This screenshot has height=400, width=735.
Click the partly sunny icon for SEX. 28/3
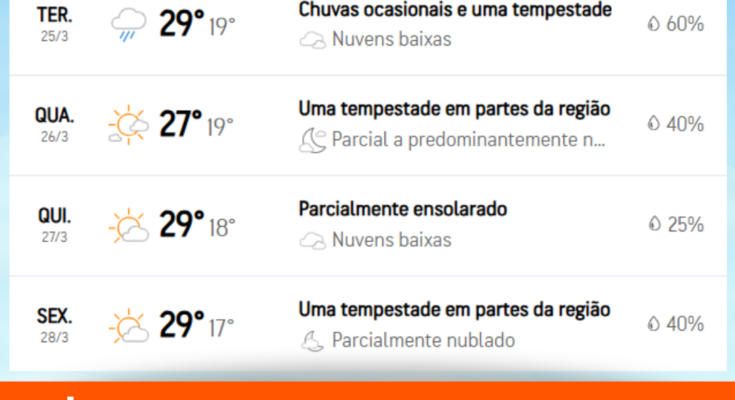128,326
